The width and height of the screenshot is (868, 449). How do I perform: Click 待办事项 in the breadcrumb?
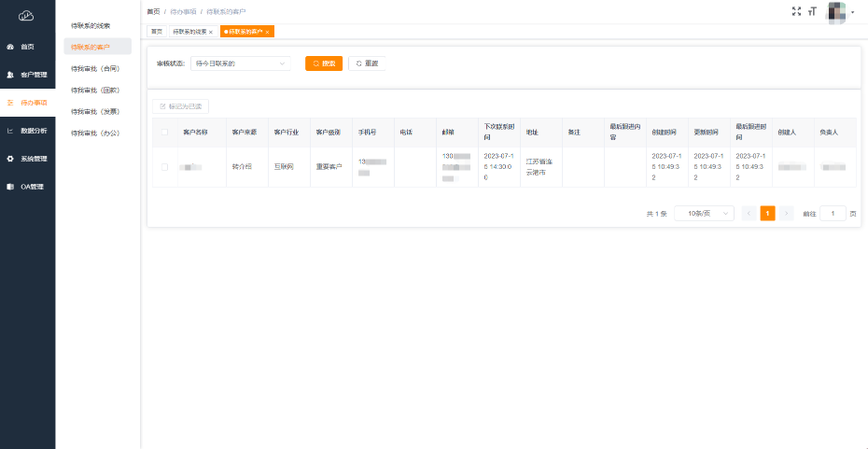pos(183,11)
